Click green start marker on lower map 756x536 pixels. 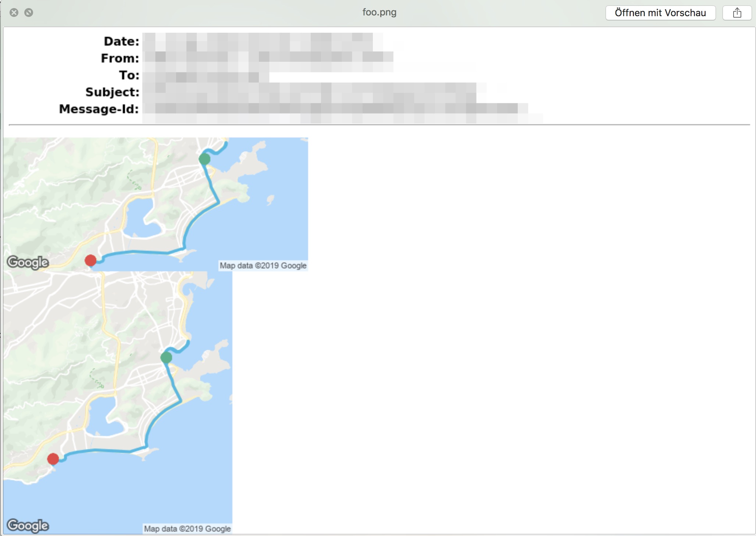(x=166, y=357)
